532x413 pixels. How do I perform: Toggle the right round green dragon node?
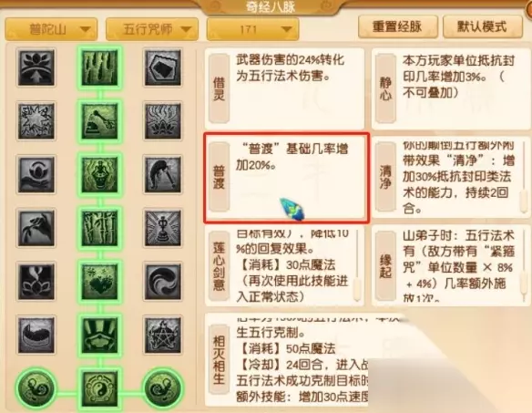pyautogui.click(x=163, y=387)
